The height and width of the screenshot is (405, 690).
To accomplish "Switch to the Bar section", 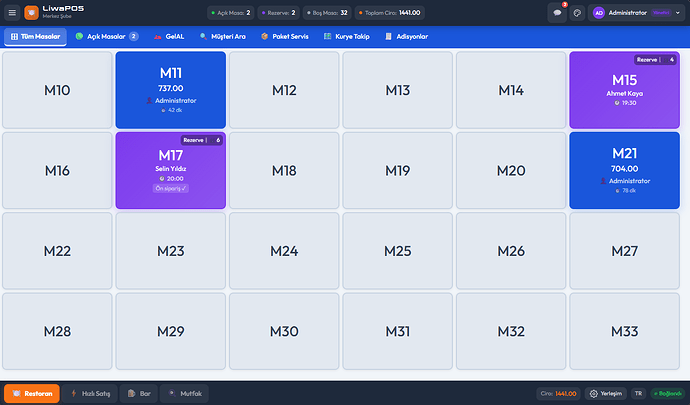I will [x=140, y=394].
